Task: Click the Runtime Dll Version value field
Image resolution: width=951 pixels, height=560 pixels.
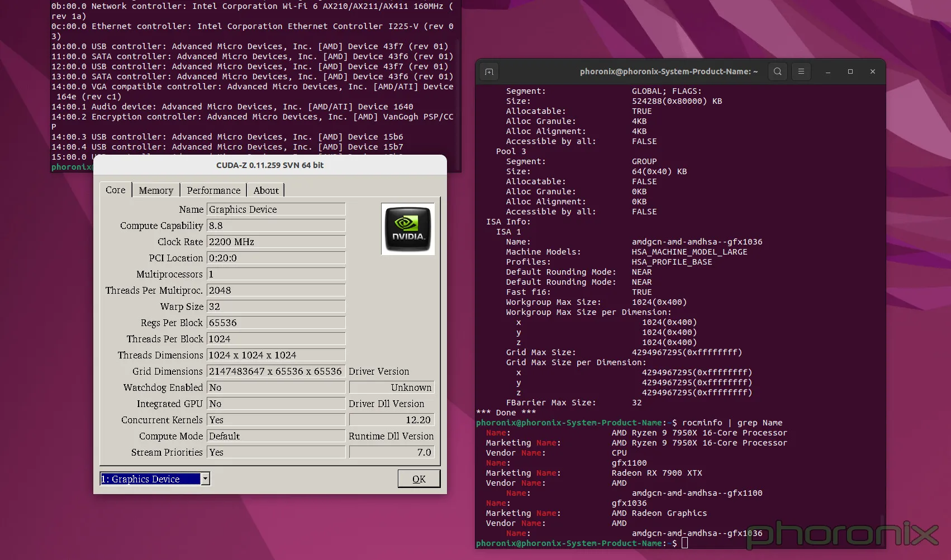Action: [391, 452]
